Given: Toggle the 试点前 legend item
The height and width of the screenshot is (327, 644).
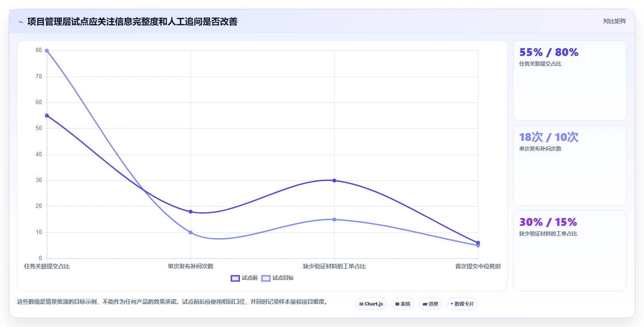Looking at the screenshot, I should point(244,278).
